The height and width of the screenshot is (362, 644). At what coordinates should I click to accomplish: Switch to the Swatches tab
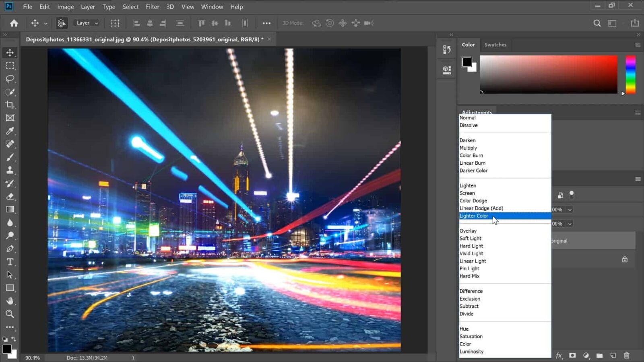point(495,45)
